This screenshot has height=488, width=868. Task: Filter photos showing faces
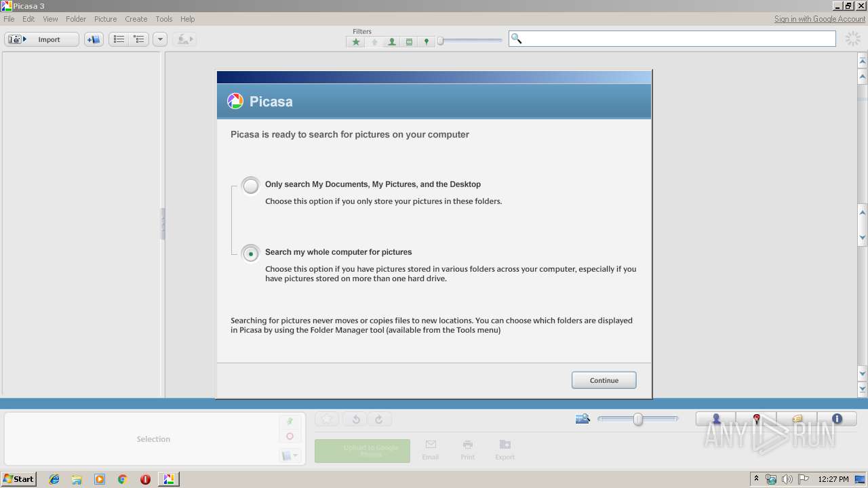click(392, 42)
